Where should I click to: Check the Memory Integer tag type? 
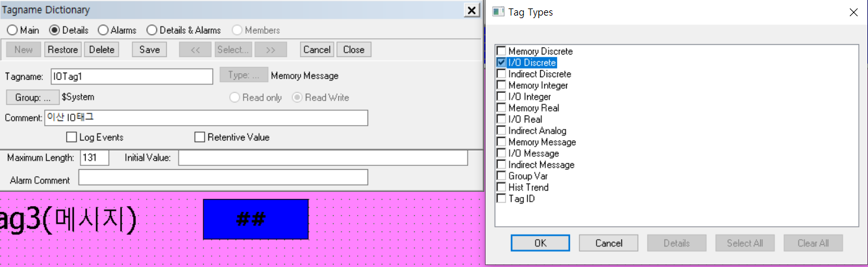[x=501, y=86]
